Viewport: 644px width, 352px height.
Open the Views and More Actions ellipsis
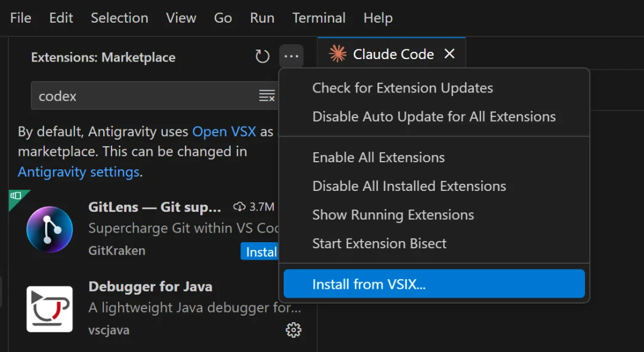pyautogui.click(x=291, y=57)
